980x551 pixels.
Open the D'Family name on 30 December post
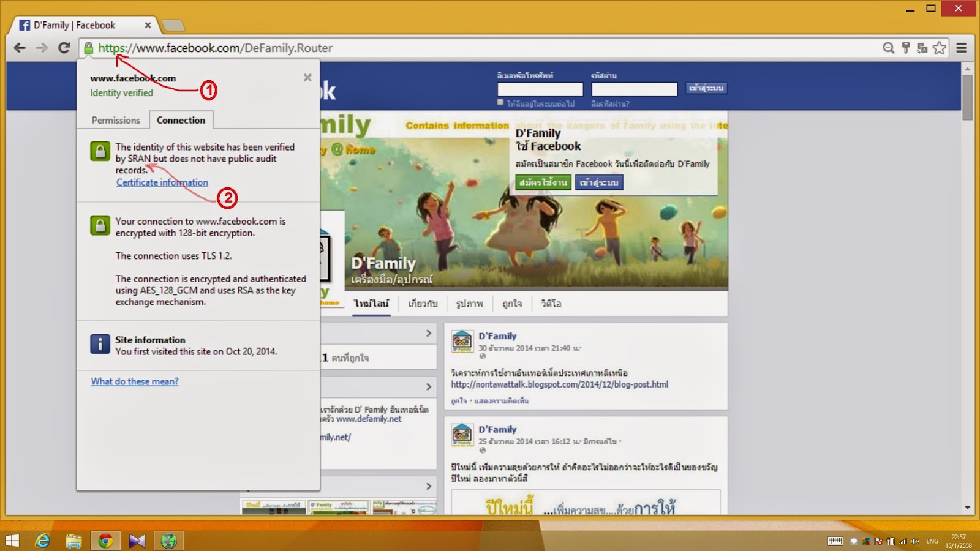coord(497,336)
